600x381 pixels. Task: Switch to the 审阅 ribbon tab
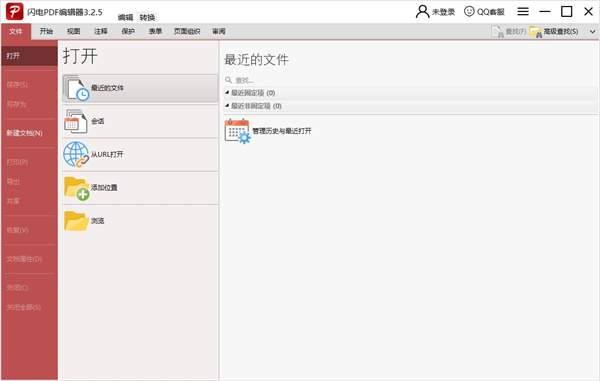click(x=218, y=31)
